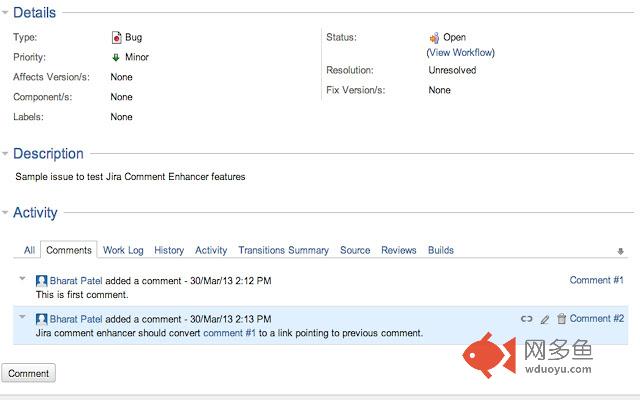Open the Work Log tab
Image resolution: width=640 pixels, height=400 pixels.
click(123, 250)
